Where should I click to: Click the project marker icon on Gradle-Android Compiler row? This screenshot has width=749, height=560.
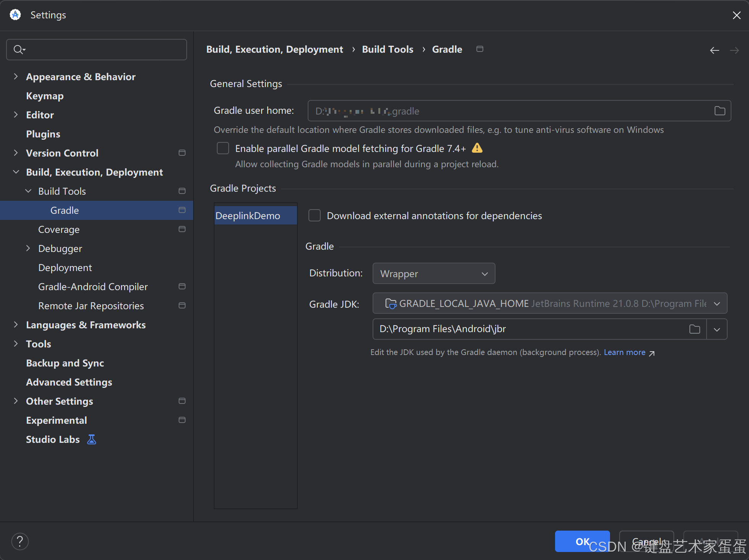(x=182, y=286)
